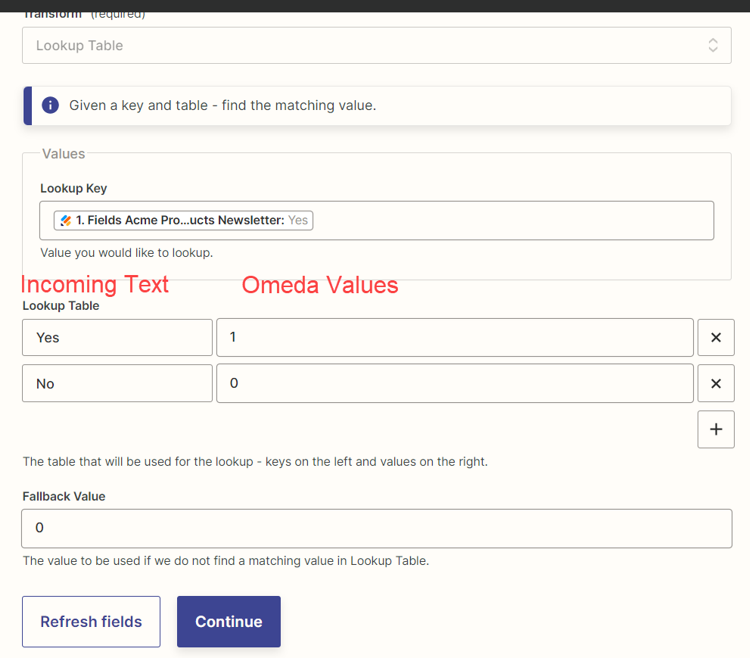Click the Values section heading

click(x=63, y=154)
